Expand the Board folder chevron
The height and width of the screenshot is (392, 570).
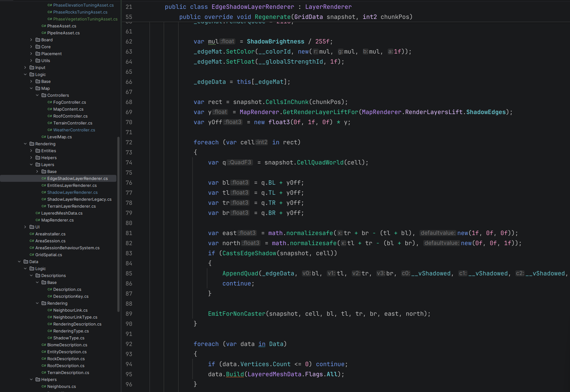(31, 40)
